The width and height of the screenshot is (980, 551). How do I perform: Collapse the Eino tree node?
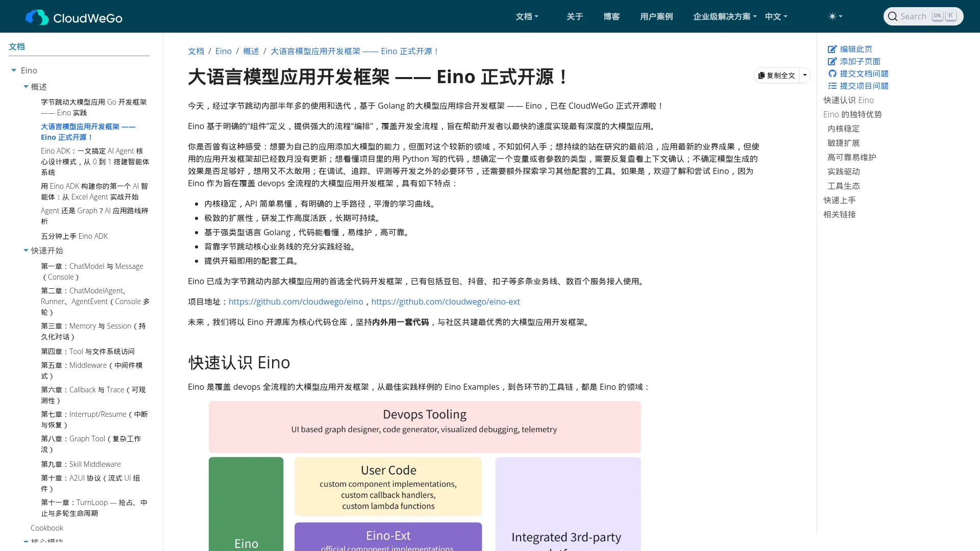(14, 70)
